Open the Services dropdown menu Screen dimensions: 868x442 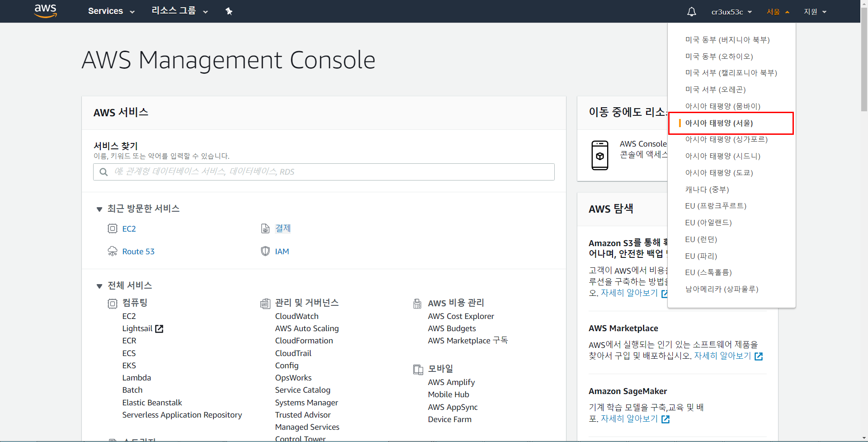pos(111,11)
